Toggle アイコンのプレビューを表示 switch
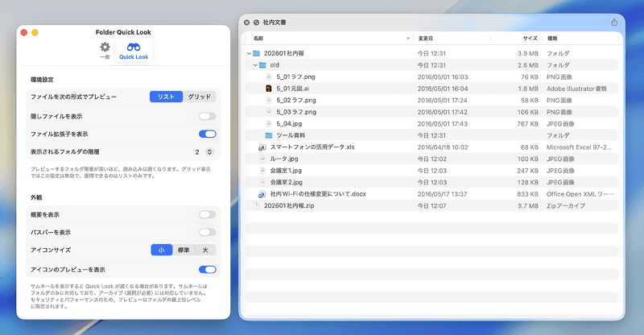 pyautogui.click(x=208, y=270)
